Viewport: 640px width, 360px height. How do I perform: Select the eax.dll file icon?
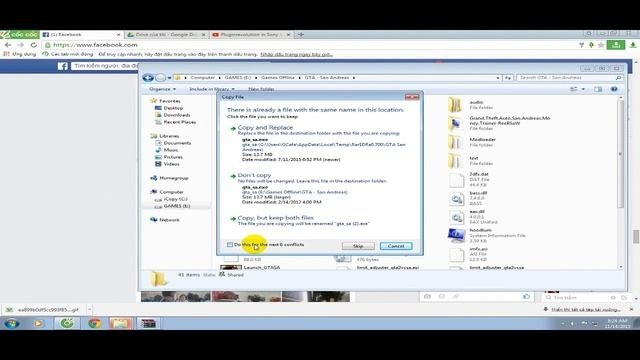[456, 217]
